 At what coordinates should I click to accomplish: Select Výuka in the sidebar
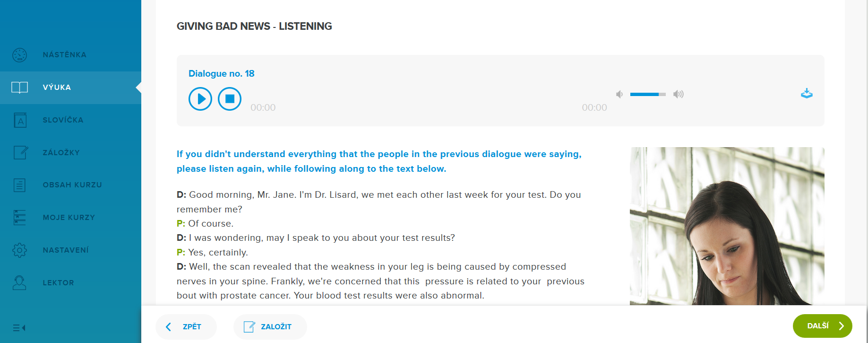click(x=57, y=88)
